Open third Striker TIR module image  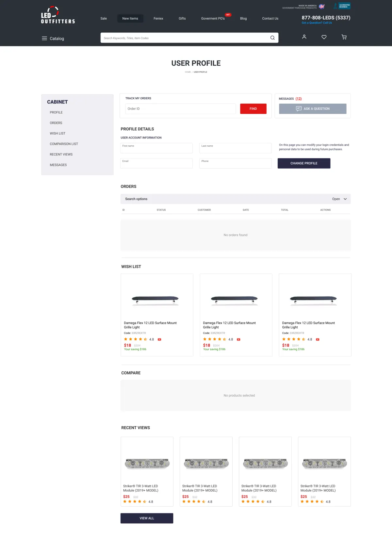pos(265,463)
